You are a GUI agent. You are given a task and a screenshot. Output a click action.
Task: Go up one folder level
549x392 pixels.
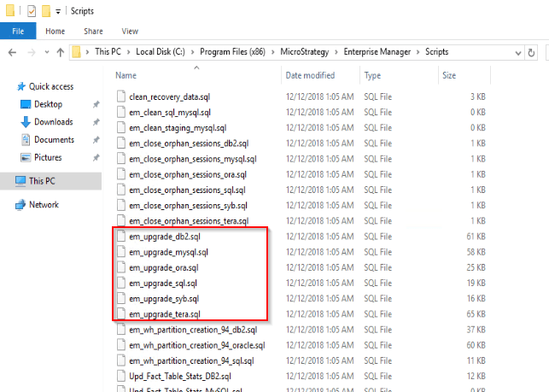[x=61, y=53]
